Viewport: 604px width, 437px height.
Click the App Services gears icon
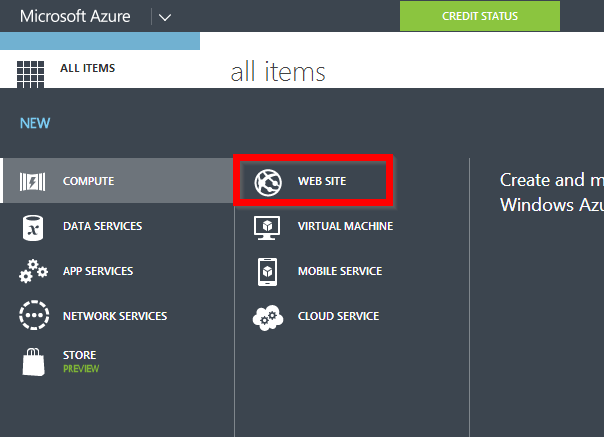34,271
